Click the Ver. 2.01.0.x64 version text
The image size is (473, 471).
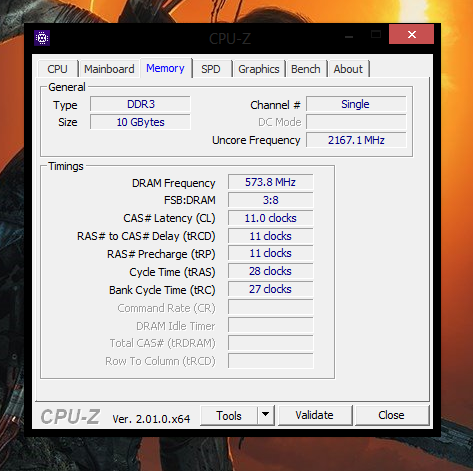coord(151,419)
